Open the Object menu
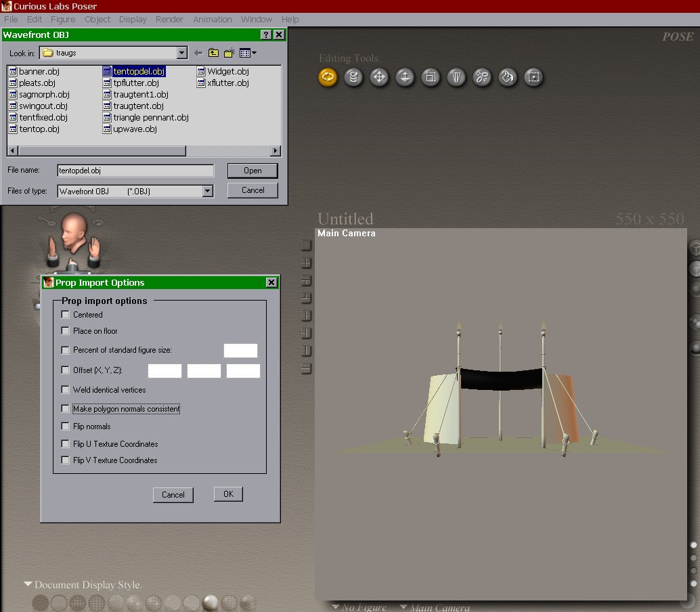700x612 pixels. coord(97,19)
